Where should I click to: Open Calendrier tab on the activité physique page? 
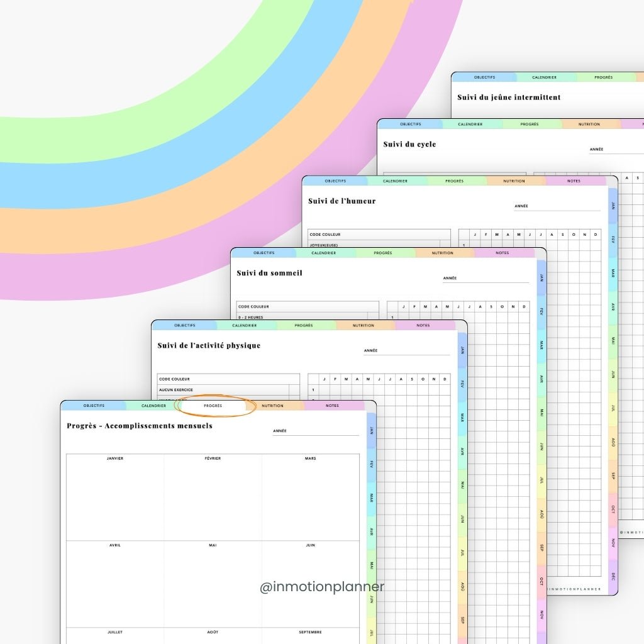[244, 325]
